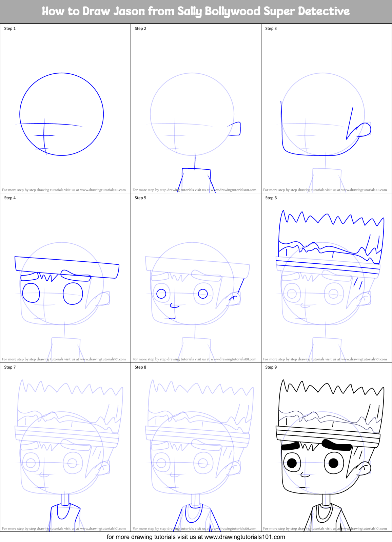Viewport: 392px width, 542px height.
Task: Click the Step 1 panel footer website text
Action: 64,190
